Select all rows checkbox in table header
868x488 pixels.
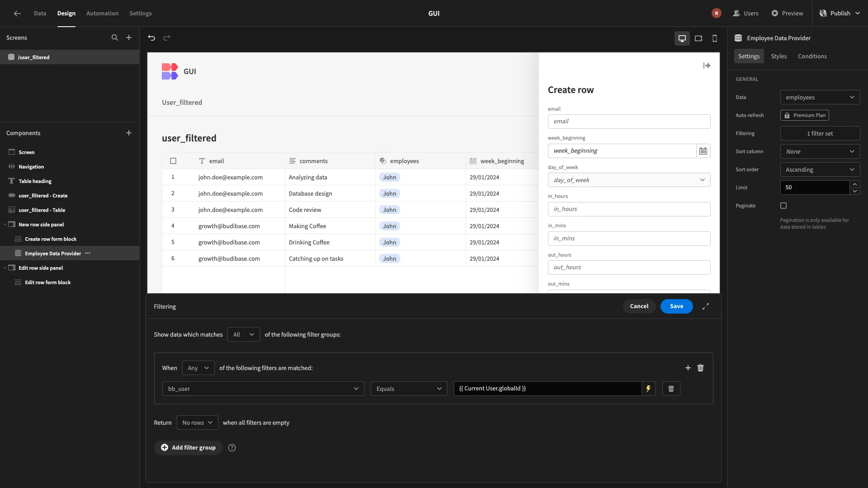tap(173, 161)
